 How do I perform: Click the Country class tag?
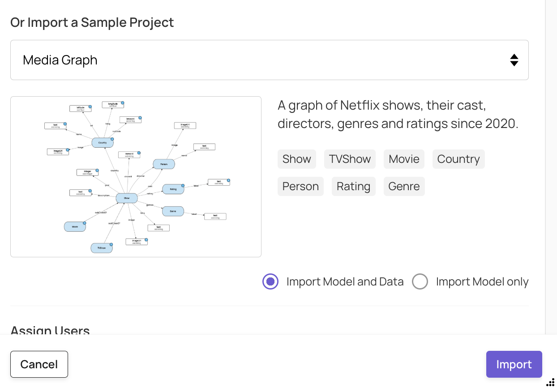pyautogui.click(x=458, y=159)
